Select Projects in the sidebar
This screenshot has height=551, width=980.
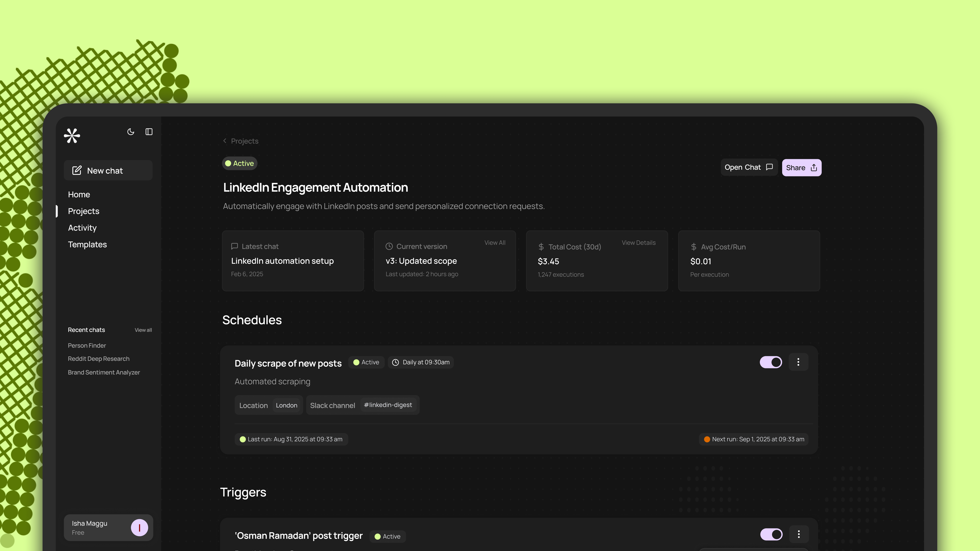tap(83, 211)
